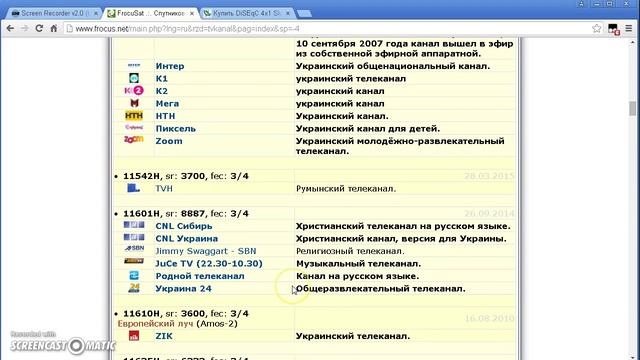Open the Мега channel link
The image size is (640, 360).
pos(167,103)
